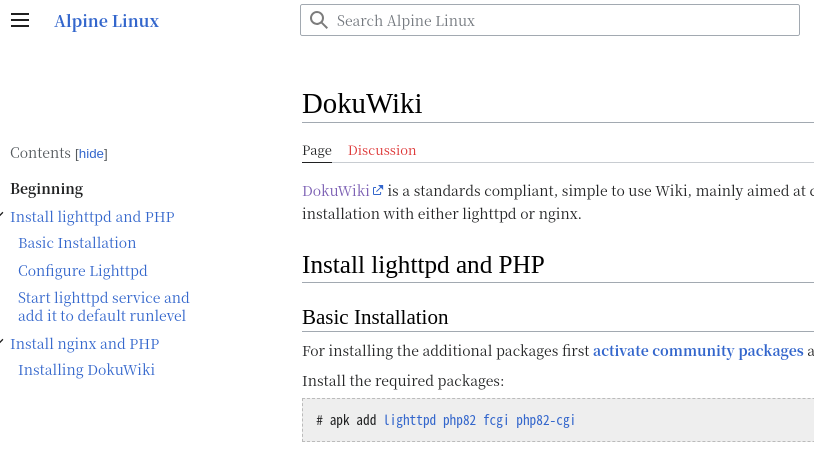This screenshot has height=450, width=814.
Task: Open Configure Lighttpd contents link
Action: click(x=83, y=271)
